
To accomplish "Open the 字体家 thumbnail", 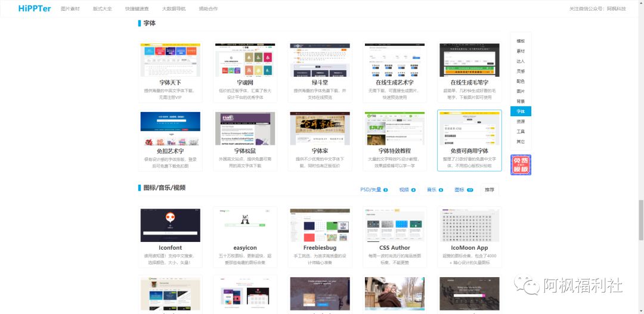I will (x=320, y=129).
